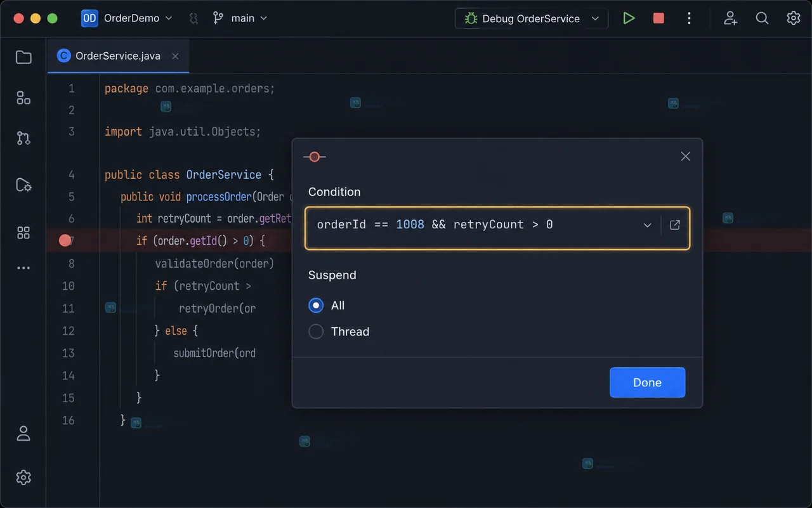Click the OrderService class name in code
Image resolution: width=812 pixels, height=508 pixels.
point(223,174)
